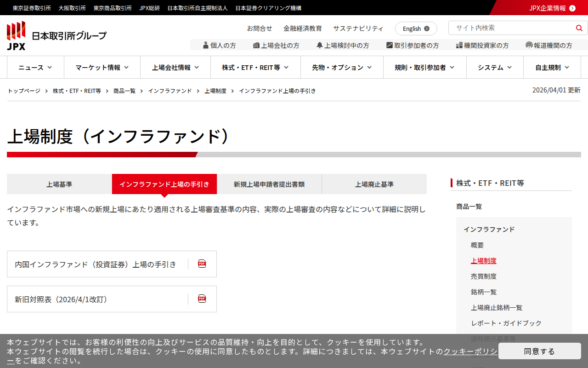Open PDF icon for 新旧対照表
This screenshot has width=588, height=368.
202,299
